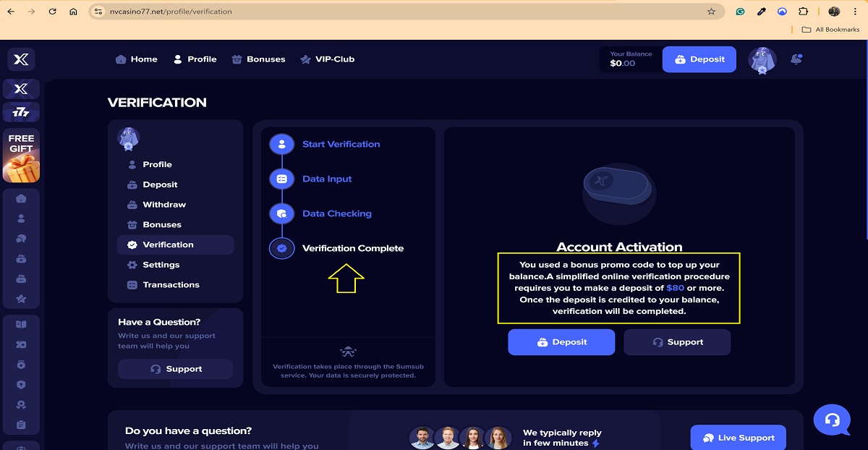Click the X logo at top left
Viewport: 868px width, 450px height.
click(21, 60)
